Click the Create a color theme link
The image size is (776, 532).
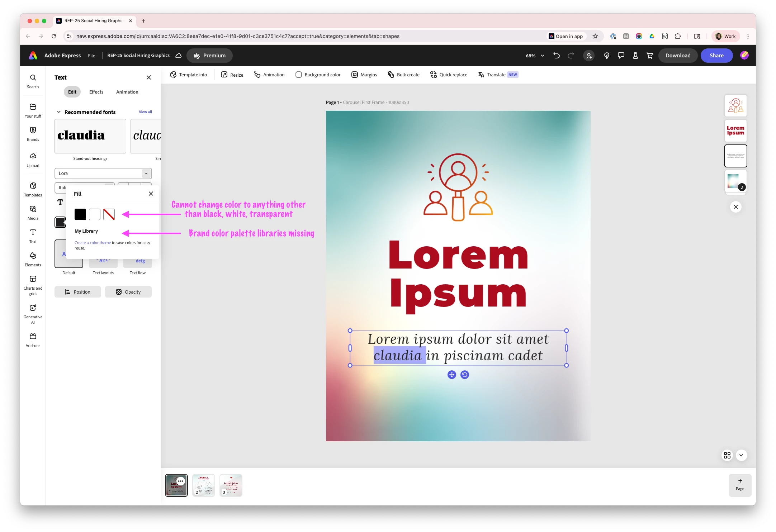click(x=93, y=243)
